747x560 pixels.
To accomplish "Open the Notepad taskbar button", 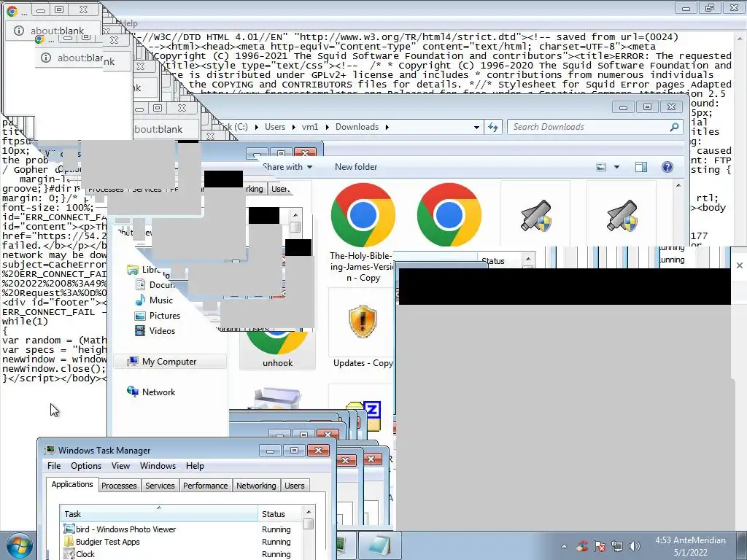I will click(379, 545).
